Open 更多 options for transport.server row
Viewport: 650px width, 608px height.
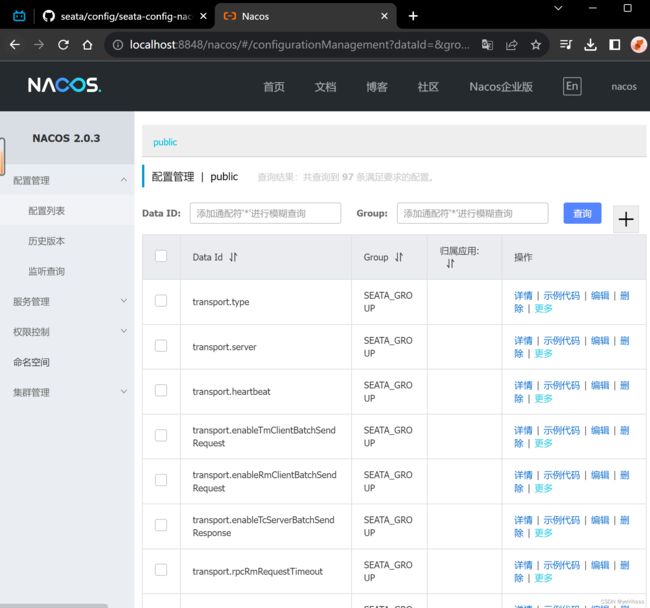click(543, 354)
